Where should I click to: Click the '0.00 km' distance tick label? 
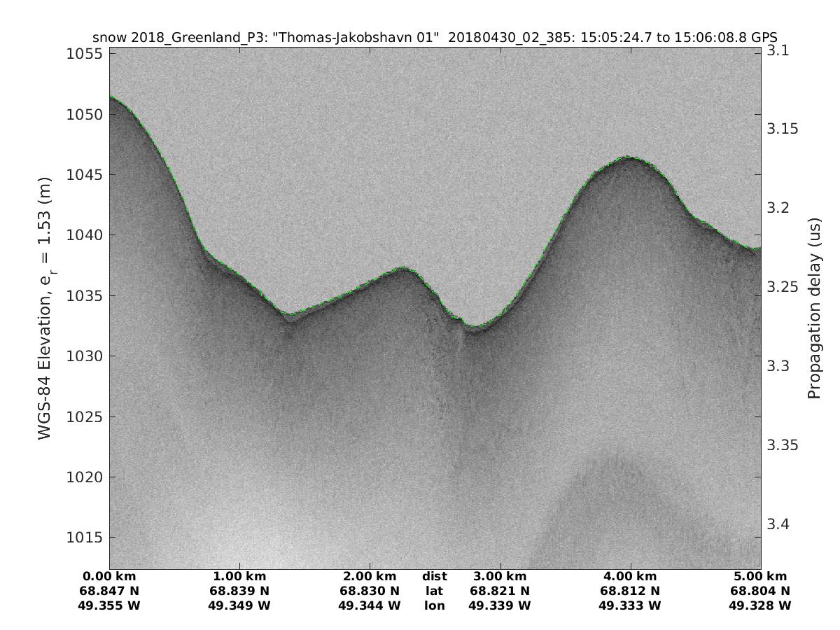[110, 577]
